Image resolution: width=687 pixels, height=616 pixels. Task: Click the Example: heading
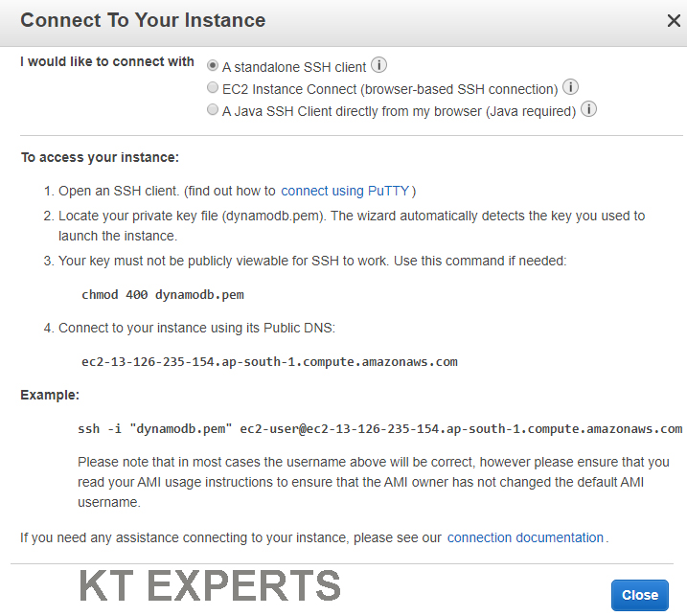point(50,395)
